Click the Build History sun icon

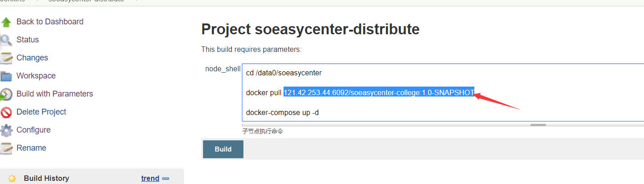click(x=12, y=179)
